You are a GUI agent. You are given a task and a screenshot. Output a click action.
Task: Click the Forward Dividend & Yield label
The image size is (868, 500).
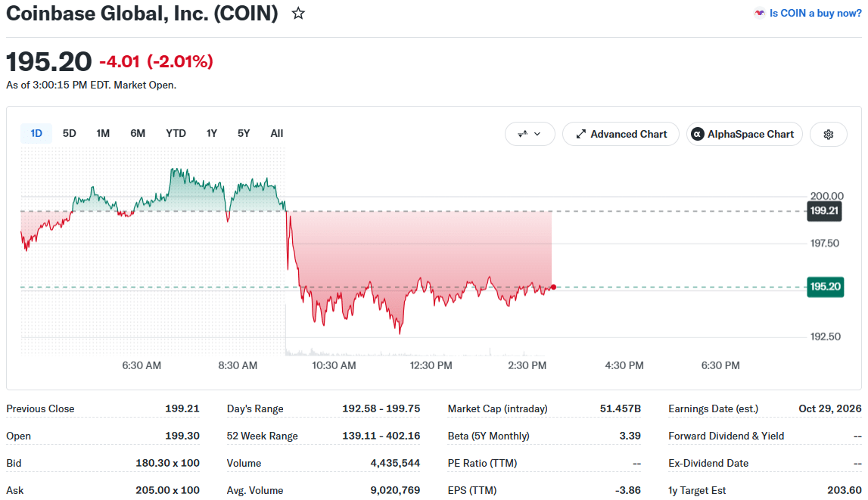coord(726,436)
